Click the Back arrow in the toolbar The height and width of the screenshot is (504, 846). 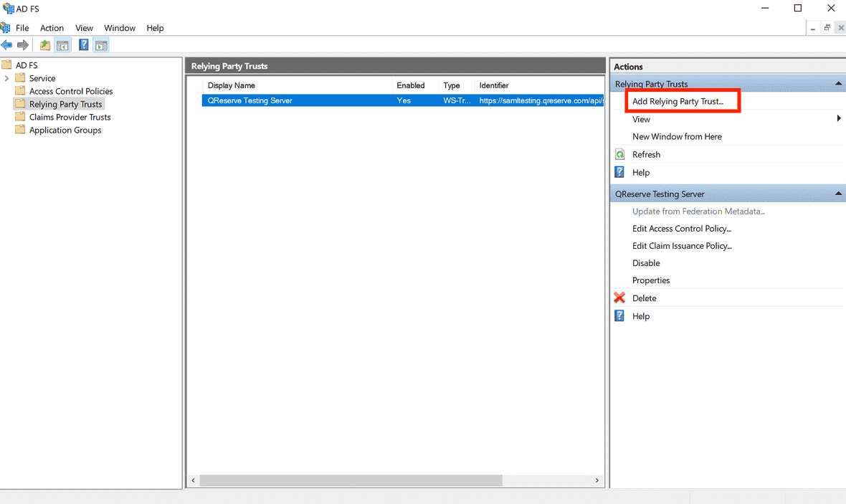tap(7, 45)
